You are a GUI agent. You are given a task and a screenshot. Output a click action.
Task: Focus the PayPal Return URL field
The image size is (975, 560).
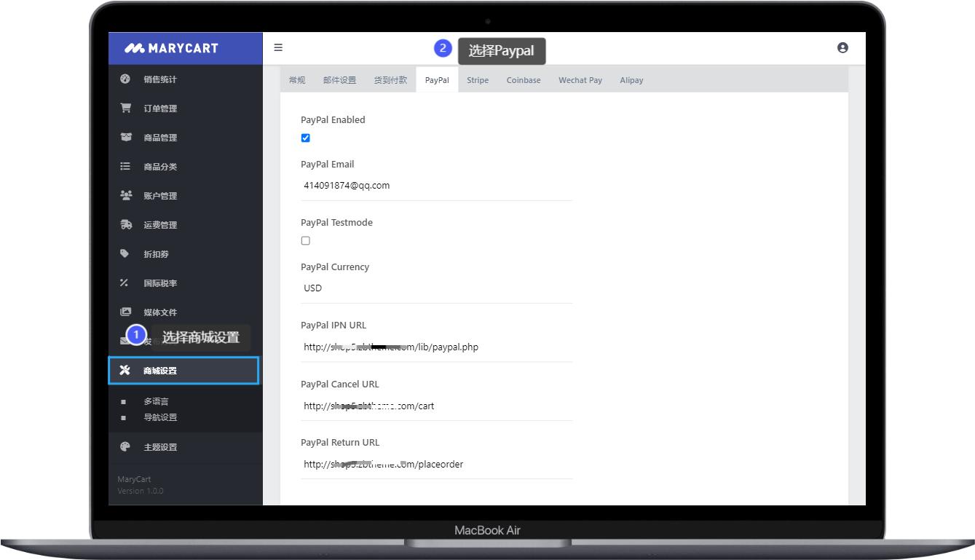[436, 465]
